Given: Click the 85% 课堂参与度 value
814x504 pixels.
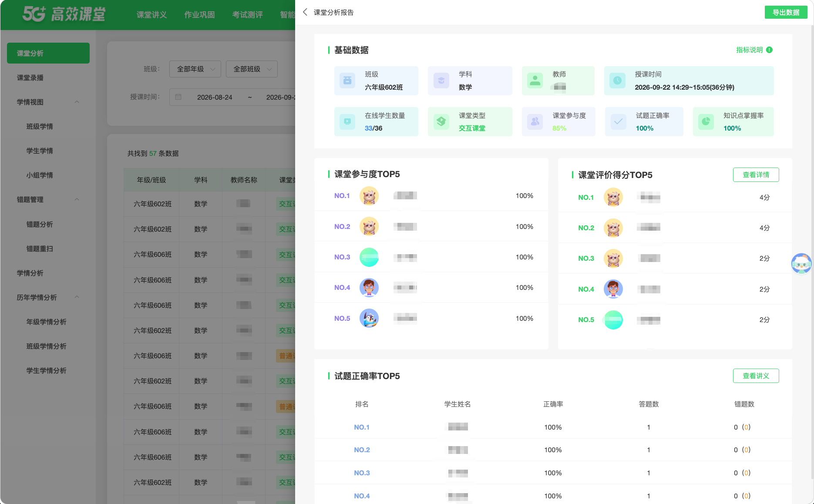Looking at the screenshot, I should click(559, 128).
